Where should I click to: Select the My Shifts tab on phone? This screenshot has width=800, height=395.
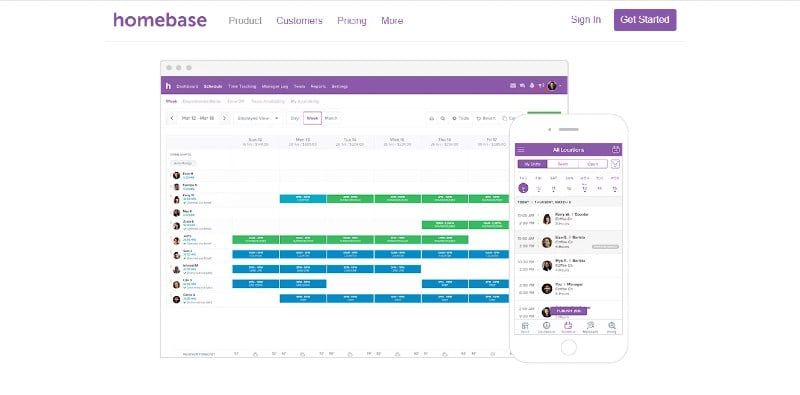pos(533,164)
